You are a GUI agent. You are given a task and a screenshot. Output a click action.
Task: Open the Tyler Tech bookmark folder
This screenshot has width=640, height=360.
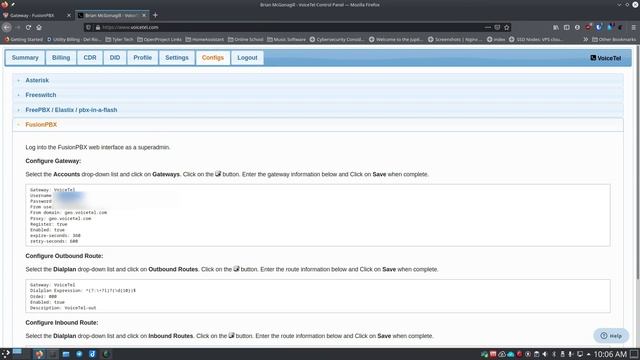[119, 39]
